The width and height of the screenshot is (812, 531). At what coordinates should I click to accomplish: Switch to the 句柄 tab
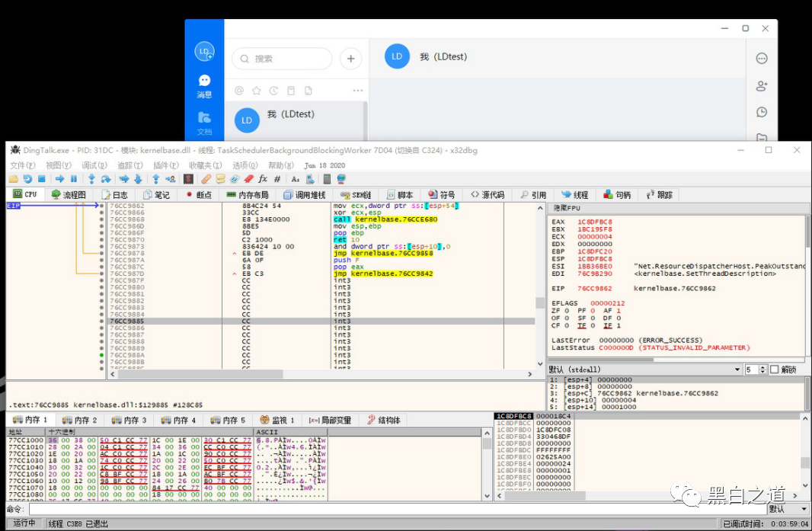[617, 195]
